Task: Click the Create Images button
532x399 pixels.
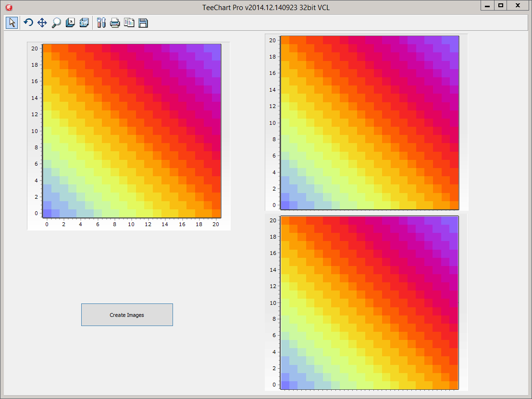Action: [x=127, y=315]
